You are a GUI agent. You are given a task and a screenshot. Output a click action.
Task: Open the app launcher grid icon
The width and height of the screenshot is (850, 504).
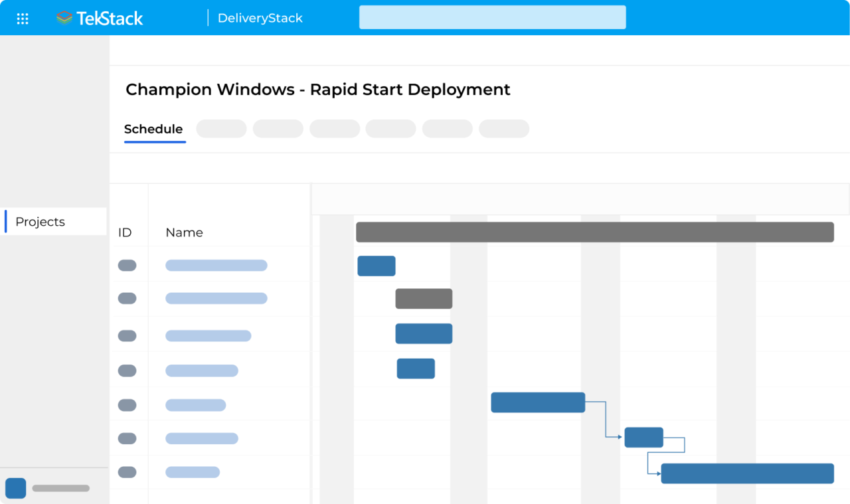point(22,18)
